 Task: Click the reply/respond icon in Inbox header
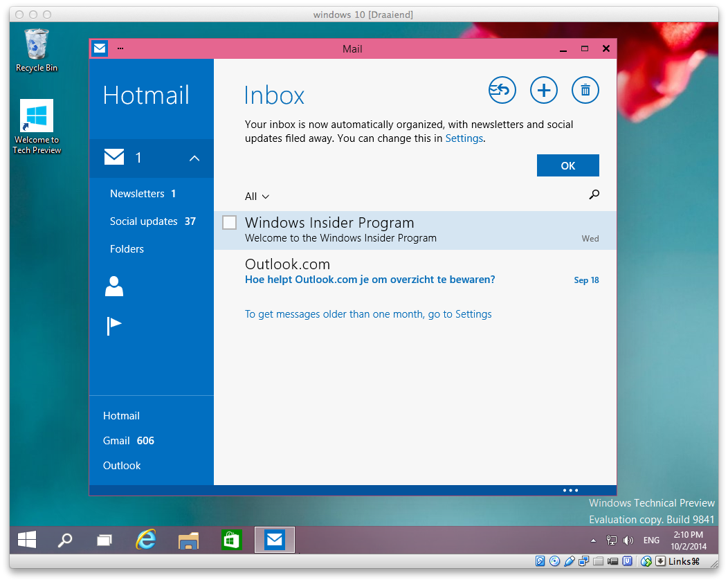(x=502, y=90)
